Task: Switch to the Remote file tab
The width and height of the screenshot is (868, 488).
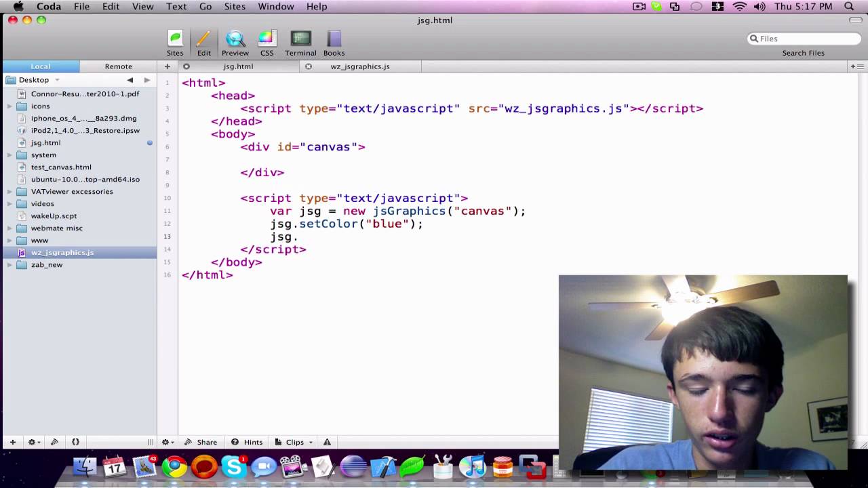Action: click(119, 66)
